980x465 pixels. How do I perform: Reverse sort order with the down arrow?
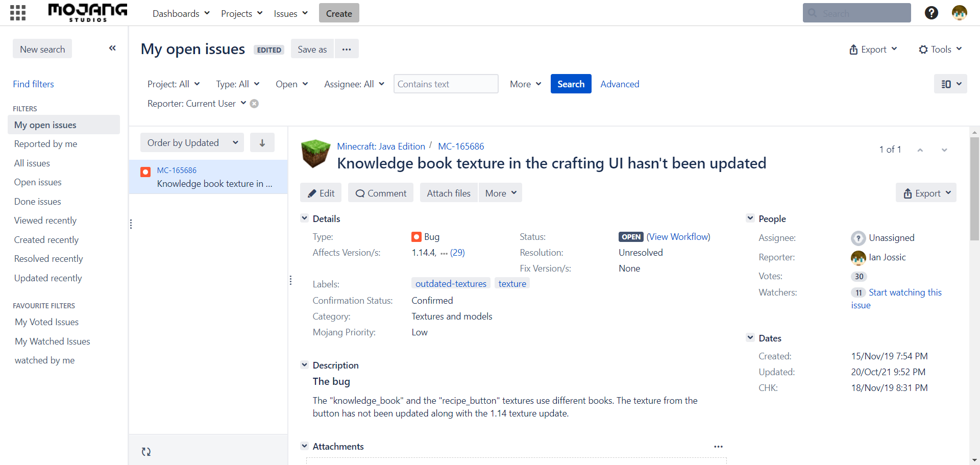point(262,143)
